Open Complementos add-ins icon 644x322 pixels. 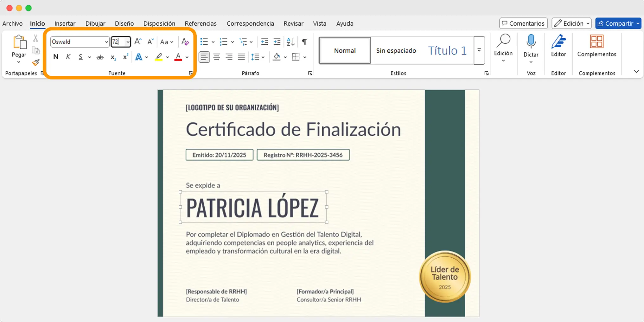click(x=597, y=42)
